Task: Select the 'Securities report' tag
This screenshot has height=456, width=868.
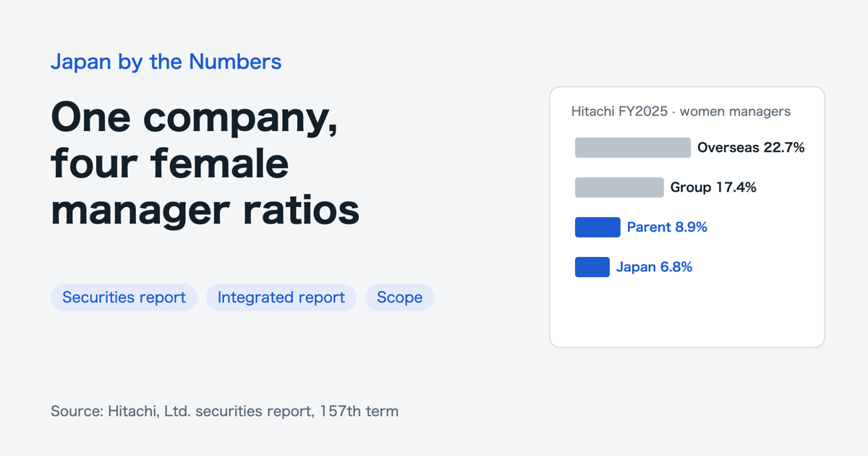Action: (x=124, y=297)
